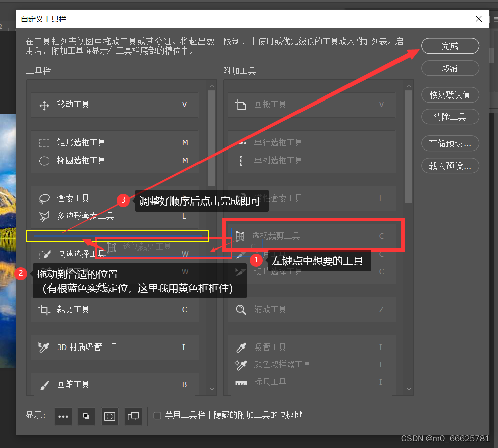The height and width of the screenshot is (448, 498).
Task: Enable 禁用工具栏中隐藏的附加工具的快捷键 checkbox
Action: (157, 415)
